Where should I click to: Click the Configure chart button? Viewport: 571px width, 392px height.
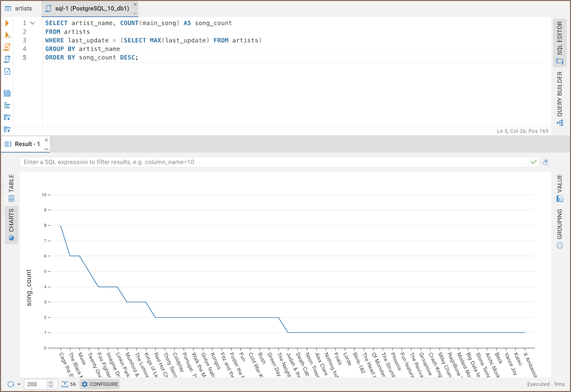(x=100, y=384)
